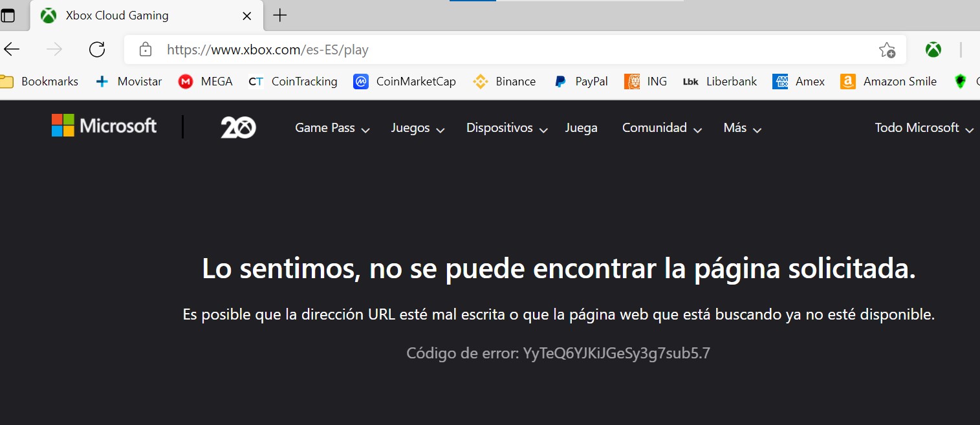
Task: Close the Xbox Cloud Gaming tab
Action: [246, 16]
